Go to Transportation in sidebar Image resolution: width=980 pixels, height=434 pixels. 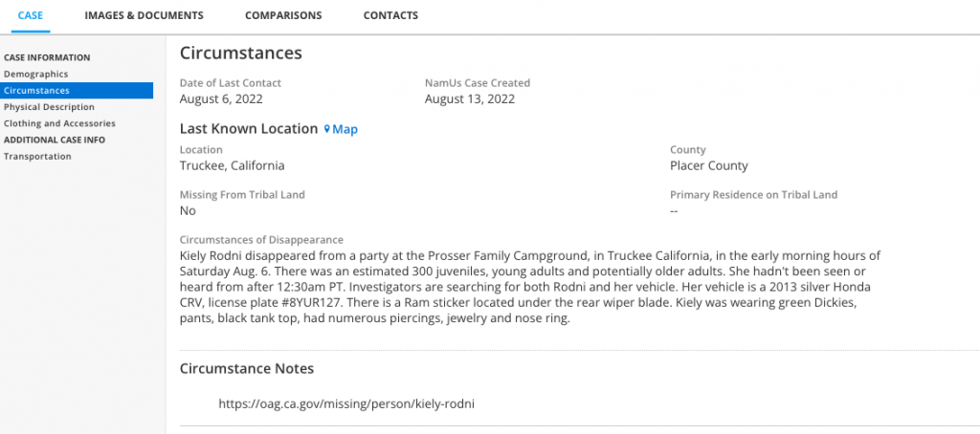point(37,156)
